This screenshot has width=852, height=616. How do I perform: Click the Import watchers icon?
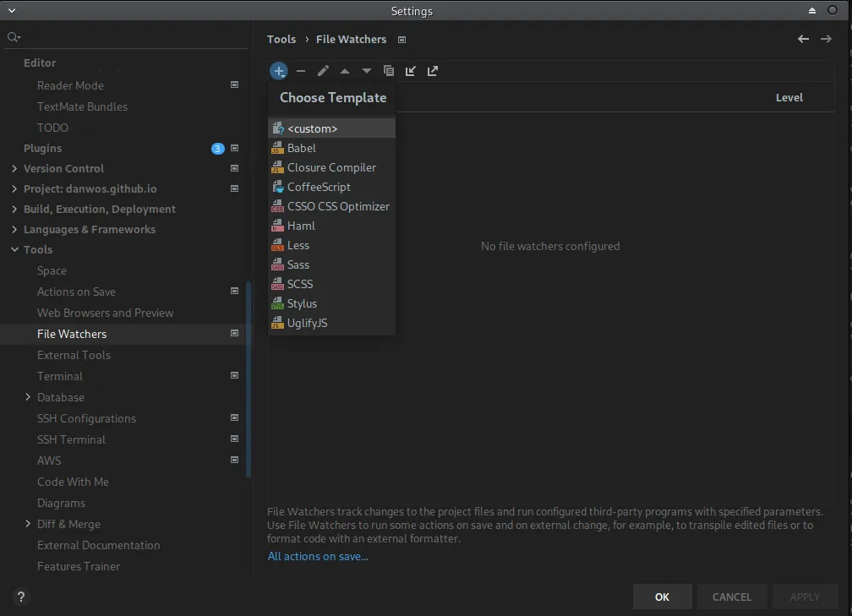pyautogui.click(x=411, y=71)
